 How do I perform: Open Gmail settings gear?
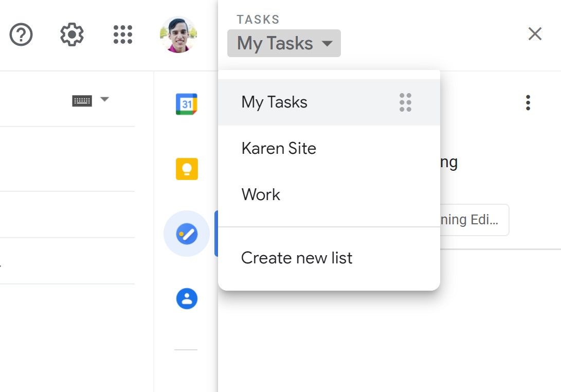[x=71, y=34]
